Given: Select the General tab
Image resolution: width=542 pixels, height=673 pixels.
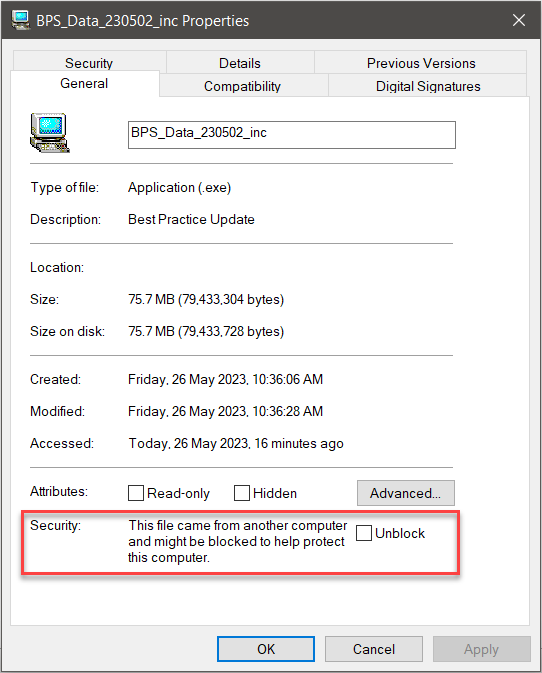Looking at the screenshot, I should [84, 83].
